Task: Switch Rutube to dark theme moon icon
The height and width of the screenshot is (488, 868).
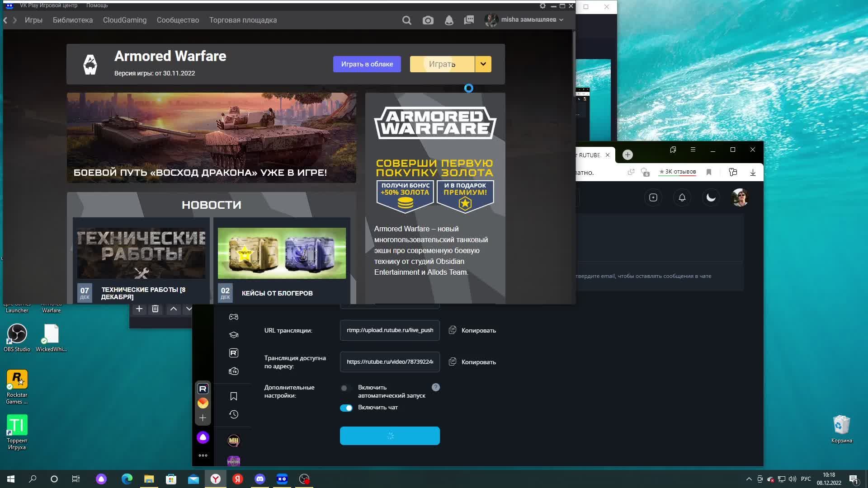Action: (711, 197)
